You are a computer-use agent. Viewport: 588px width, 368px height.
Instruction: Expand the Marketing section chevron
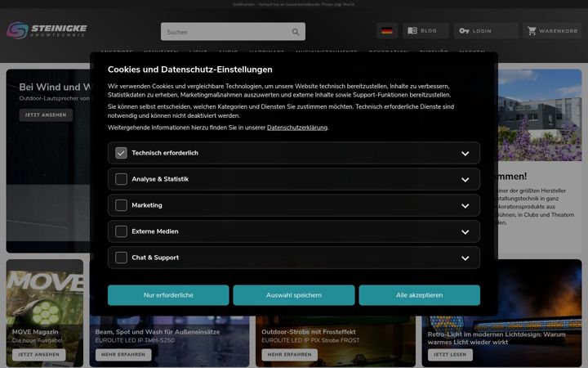click(x=465, y=206)
